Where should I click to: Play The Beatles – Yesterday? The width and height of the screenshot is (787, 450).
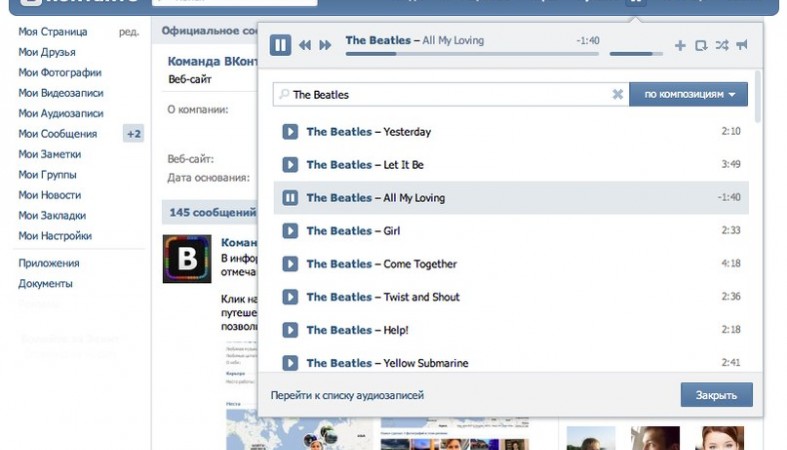[290, 132]
